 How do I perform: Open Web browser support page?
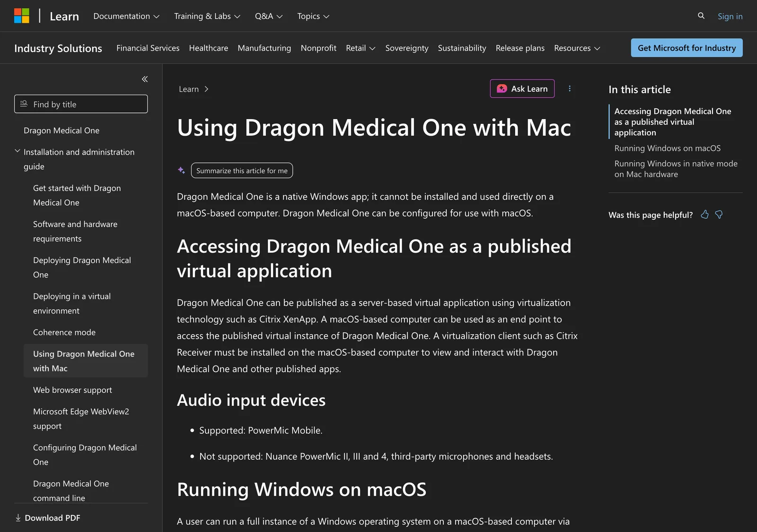pos(72,390)
